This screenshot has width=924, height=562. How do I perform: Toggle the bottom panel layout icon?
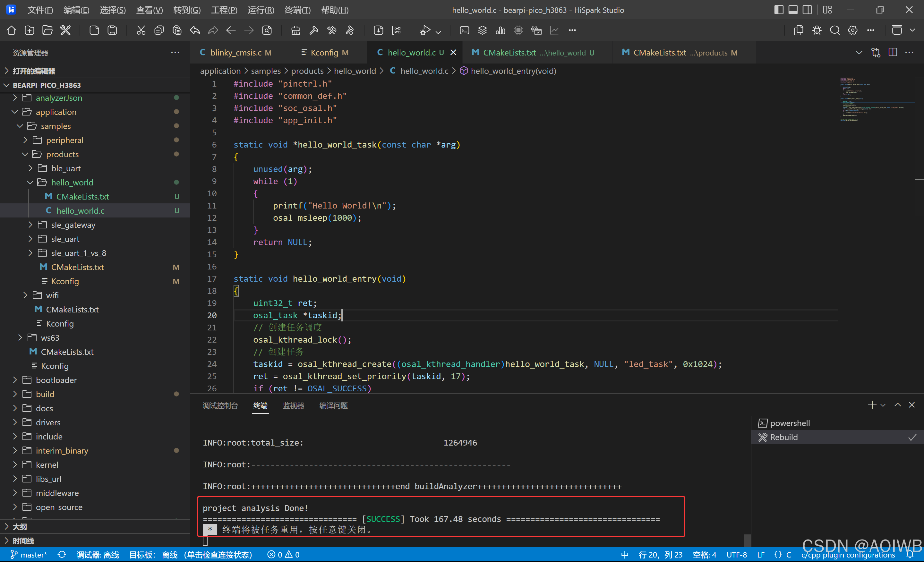793,10
